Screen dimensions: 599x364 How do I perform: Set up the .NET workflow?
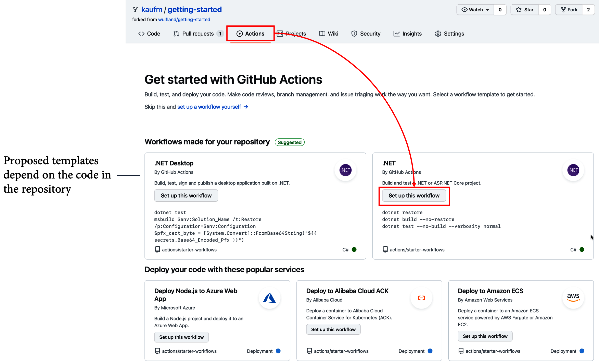(x=414, y=195)
